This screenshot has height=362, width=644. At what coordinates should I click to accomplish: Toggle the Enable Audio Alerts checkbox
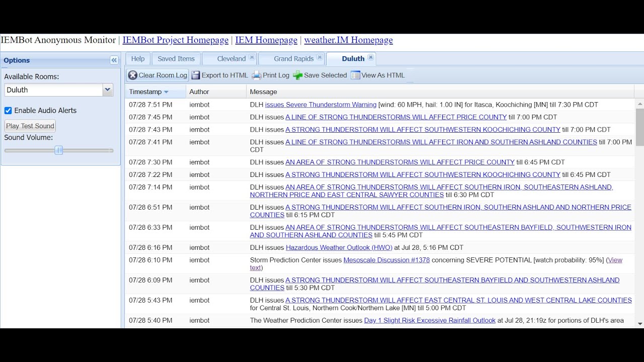click(8, 111)
